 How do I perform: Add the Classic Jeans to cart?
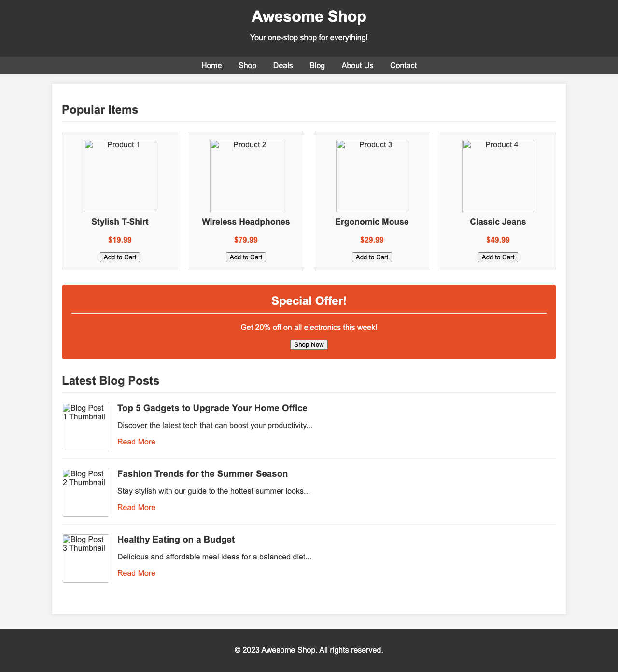pyautogui.click(x=498, y=257)
